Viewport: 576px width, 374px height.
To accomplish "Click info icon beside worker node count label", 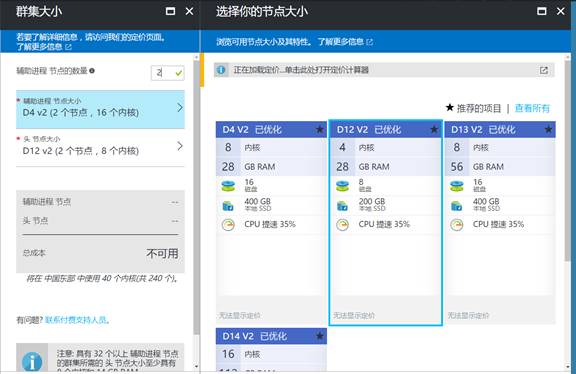I will click(x=92, y=71).
